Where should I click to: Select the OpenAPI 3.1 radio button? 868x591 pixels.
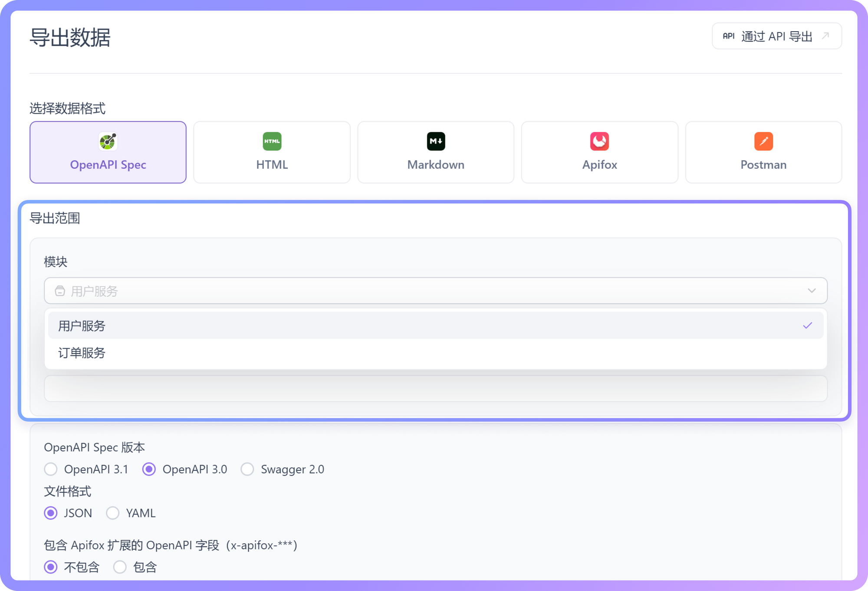[51, 469]
